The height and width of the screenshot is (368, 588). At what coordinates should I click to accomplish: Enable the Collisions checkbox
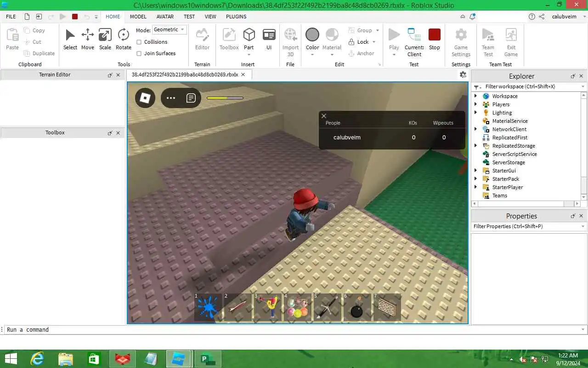tap(139, 42)
